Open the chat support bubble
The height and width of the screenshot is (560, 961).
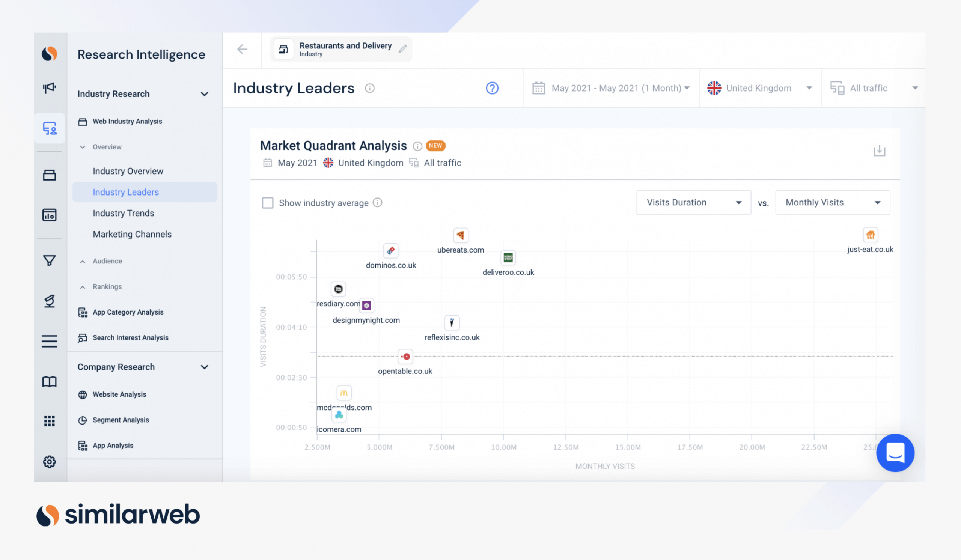895,453
